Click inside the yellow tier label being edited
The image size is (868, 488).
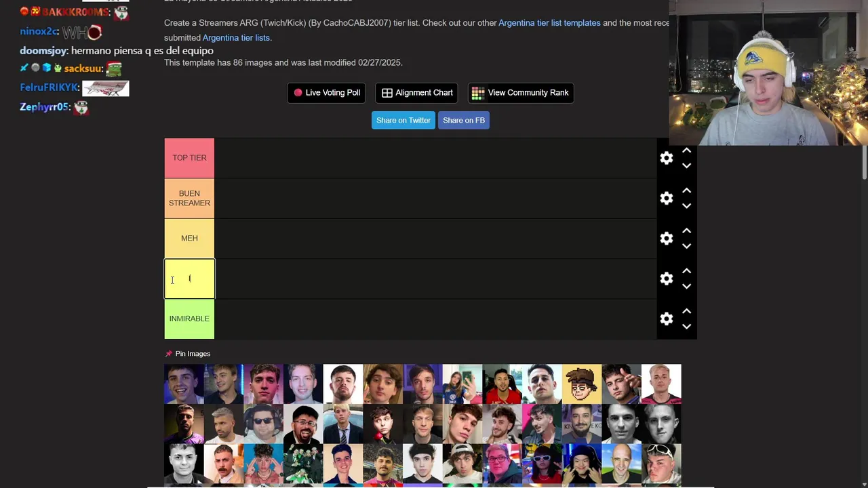click(x=189, y=279)
